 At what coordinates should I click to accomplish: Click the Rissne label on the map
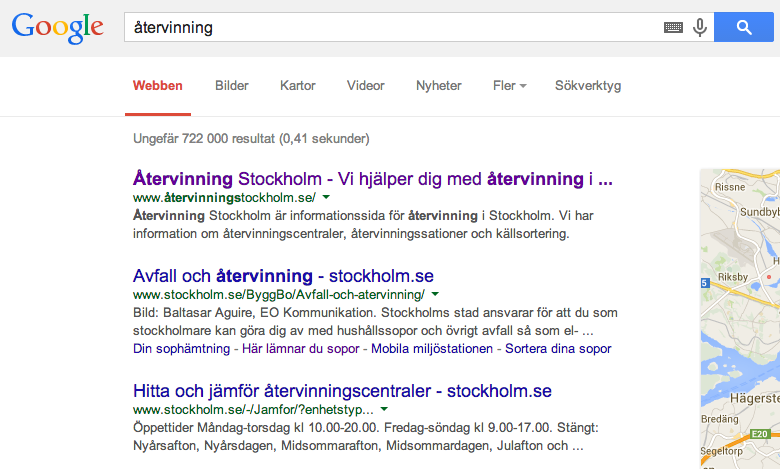point(730,187)
